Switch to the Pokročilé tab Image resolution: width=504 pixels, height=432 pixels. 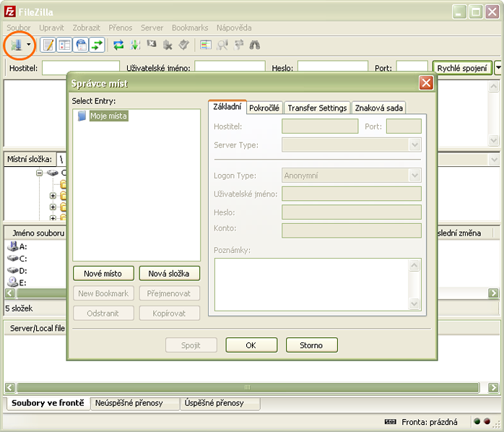tap(264, 108)
